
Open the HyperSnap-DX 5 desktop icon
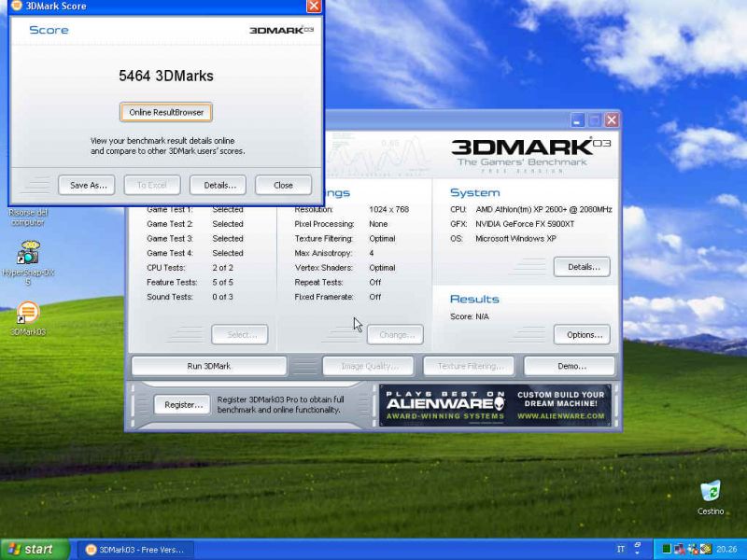point(28,263)
